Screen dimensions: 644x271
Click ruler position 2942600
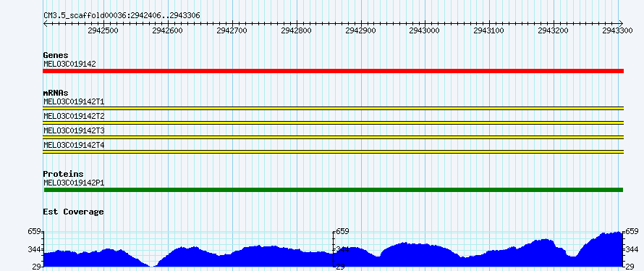point(168,31)
